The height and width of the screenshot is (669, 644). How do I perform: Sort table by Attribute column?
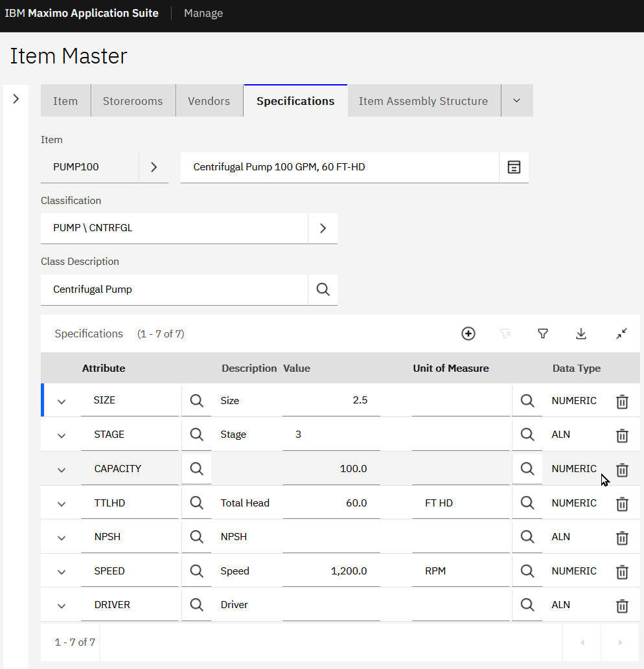[x=104, y=369]
